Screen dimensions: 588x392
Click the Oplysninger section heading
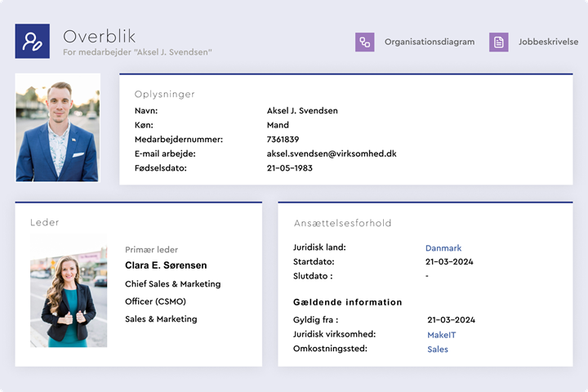click(164, 95)
